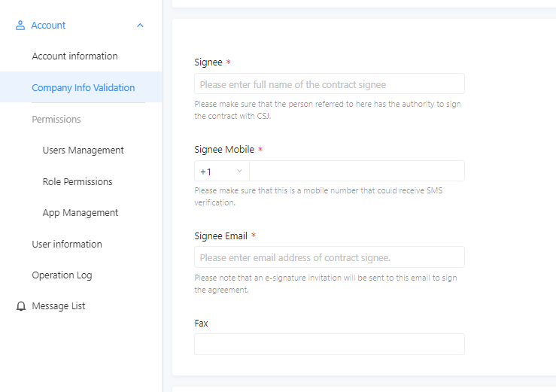Click the country code dropdown arrow
556x392 pixels.
coord(239,171)
